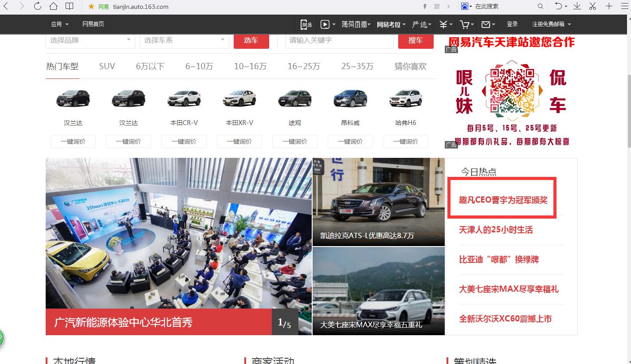This screenshot has height=364, width=631.
Task: Open 大美七座宋MAX尽享幸福五重礼 image
Action: [x=379, y=291]
